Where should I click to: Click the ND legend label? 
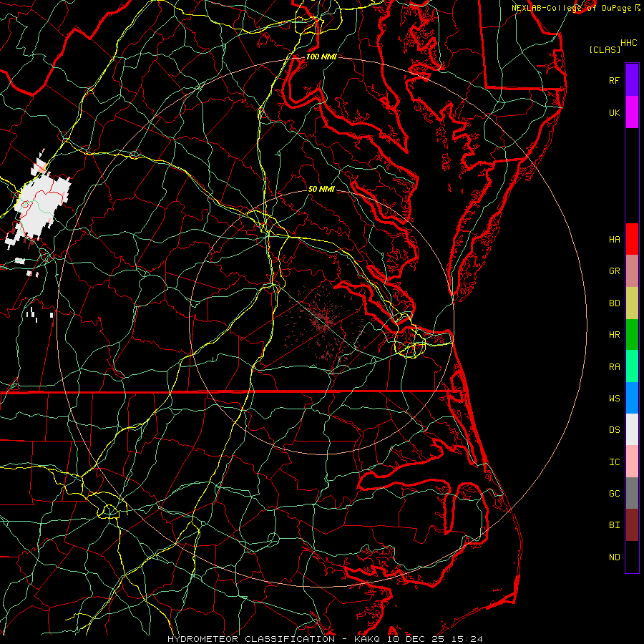614,557
